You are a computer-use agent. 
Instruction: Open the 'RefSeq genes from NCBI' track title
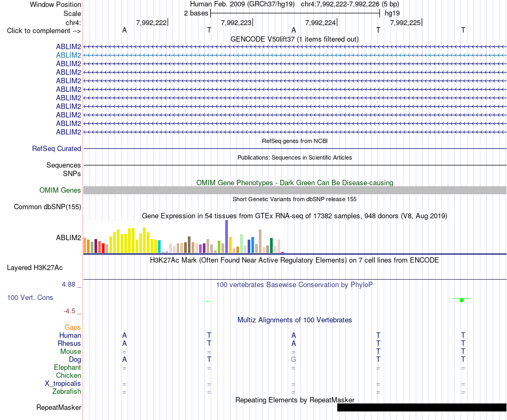(x=295, y=141)
